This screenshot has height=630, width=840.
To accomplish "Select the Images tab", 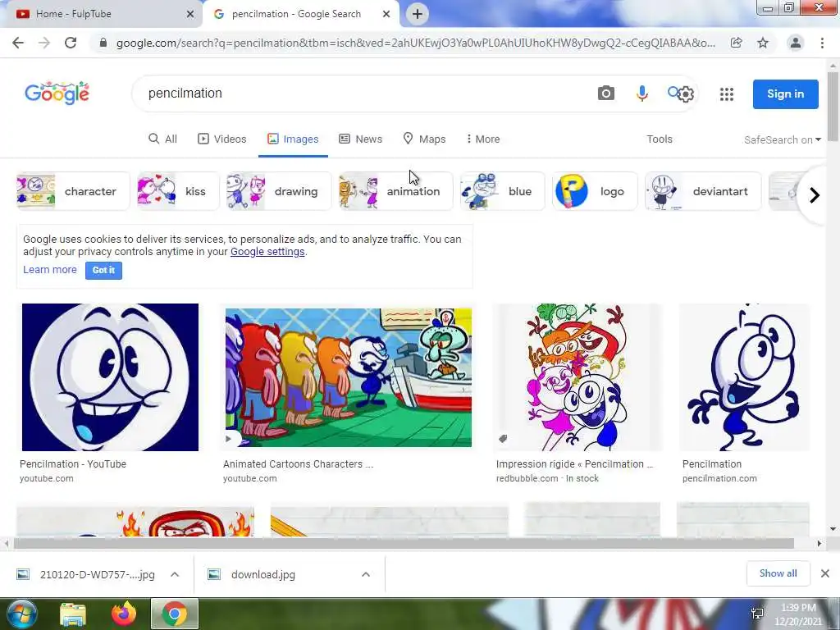I will click(x=293, y=139).
